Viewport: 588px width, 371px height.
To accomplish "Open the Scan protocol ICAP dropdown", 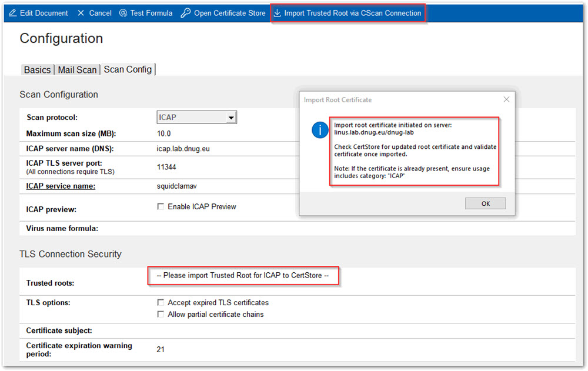I will (x=231, y=118).
